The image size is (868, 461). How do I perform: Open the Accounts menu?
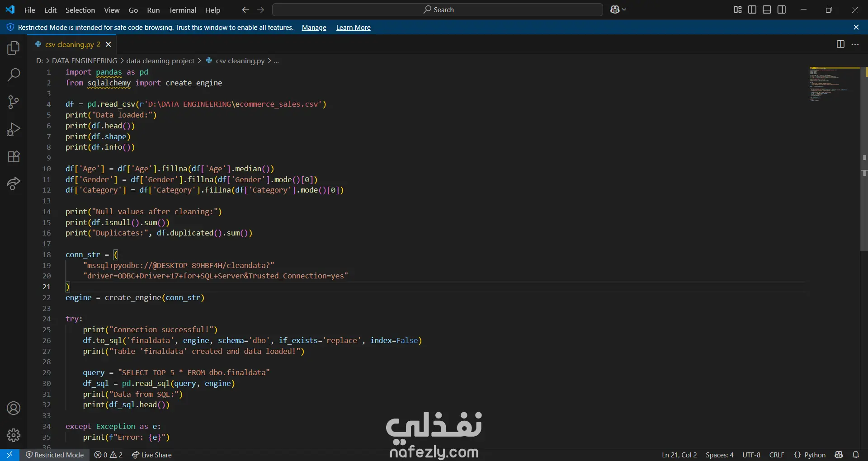[14, 409]
